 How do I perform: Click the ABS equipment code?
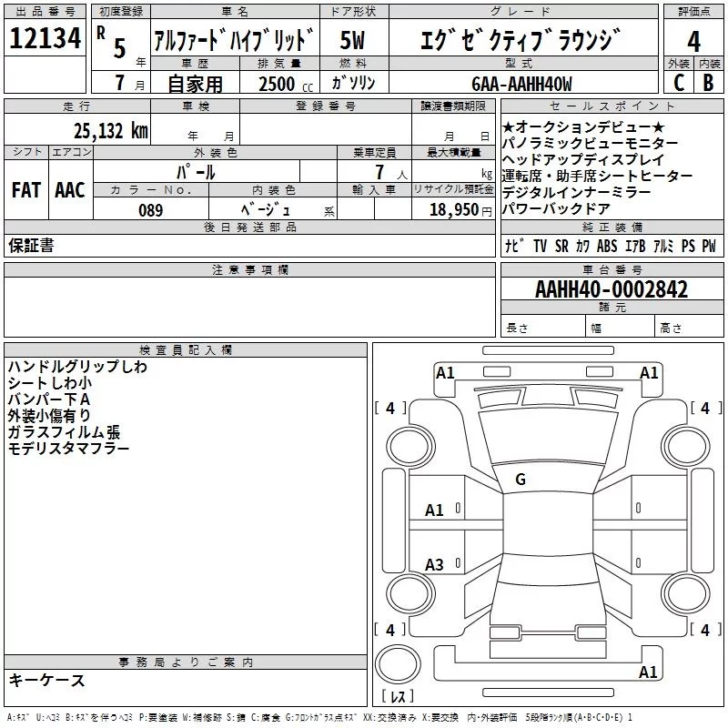[607, 246]
